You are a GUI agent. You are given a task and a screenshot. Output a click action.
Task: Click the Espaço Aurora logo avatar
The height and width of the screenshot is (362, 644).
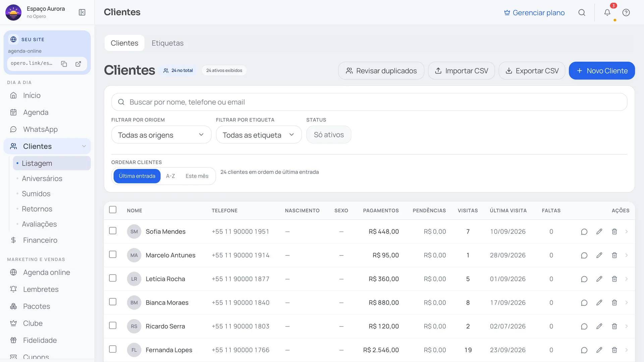13,12
